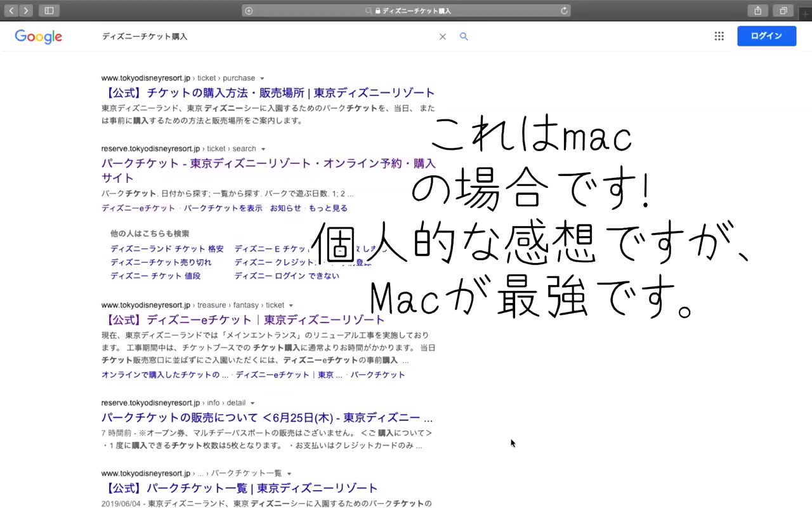The image size is (812, 508).
Task: Open the パークチケット一覧 breadcrumb dropdown arrow
Action: (x=289, y=474)
